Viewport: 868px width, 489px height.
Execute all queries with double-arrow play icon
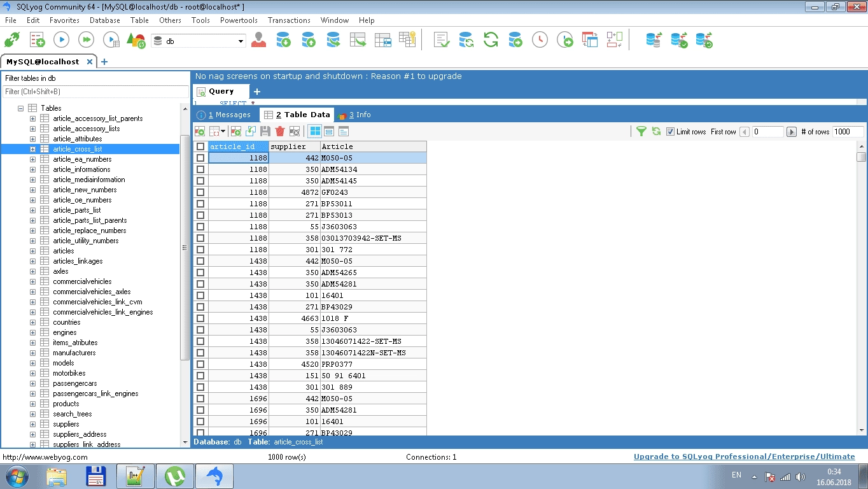[86, 41]
